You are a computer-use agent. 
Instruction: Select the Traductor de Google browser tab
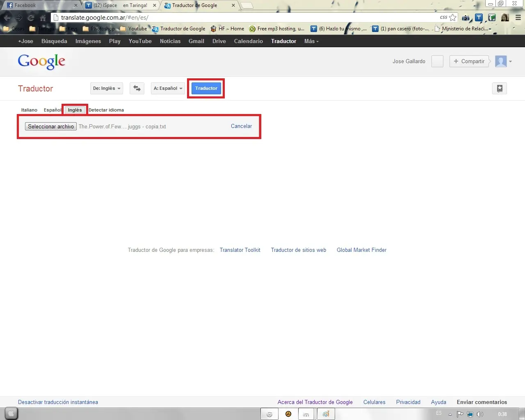tap(199, 5)
